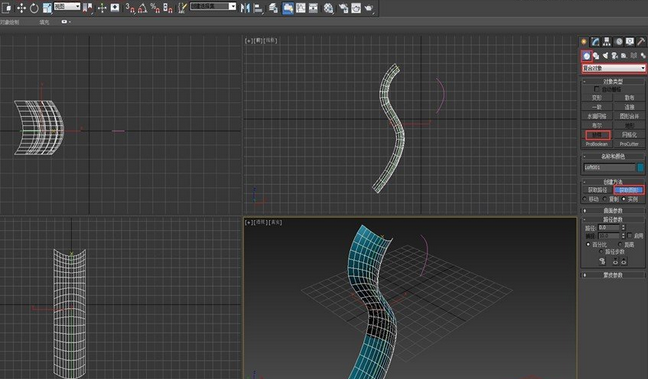Image resolution: width=648 pixels, height=379 pixels.
Task: Activate the Select and Rotate tool
Action: pyautogui.click(x=34, y=7)
